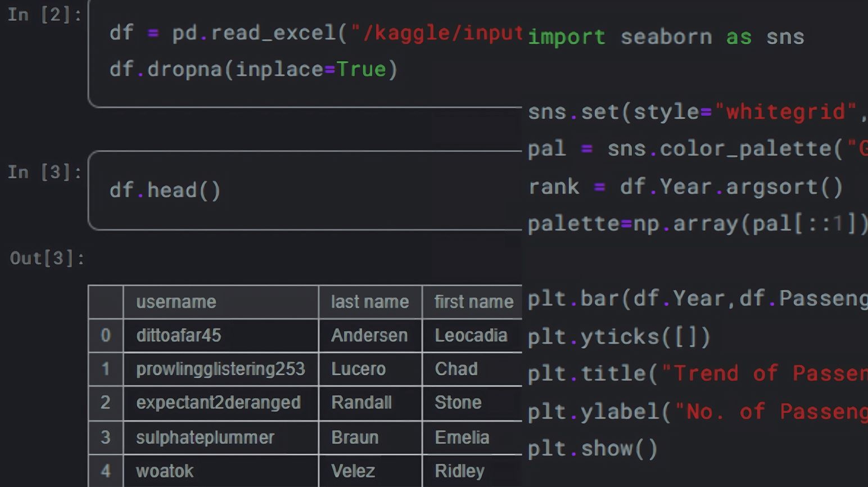Click the sns.set(style="whitegrid" line
Screen dimensions: 868x487
[697, 111]
